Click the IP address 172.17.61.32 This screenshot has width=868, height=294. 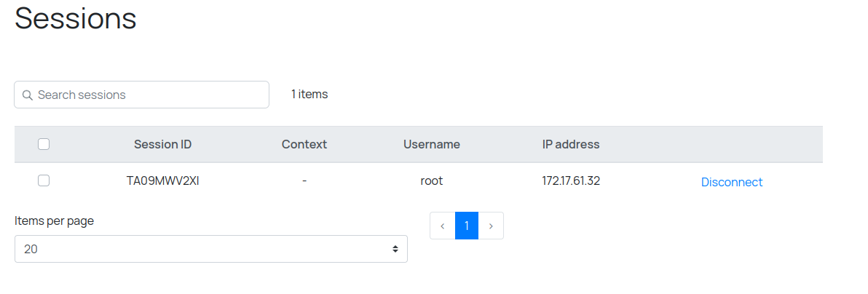pyautogui.click(x=571, y=181)
